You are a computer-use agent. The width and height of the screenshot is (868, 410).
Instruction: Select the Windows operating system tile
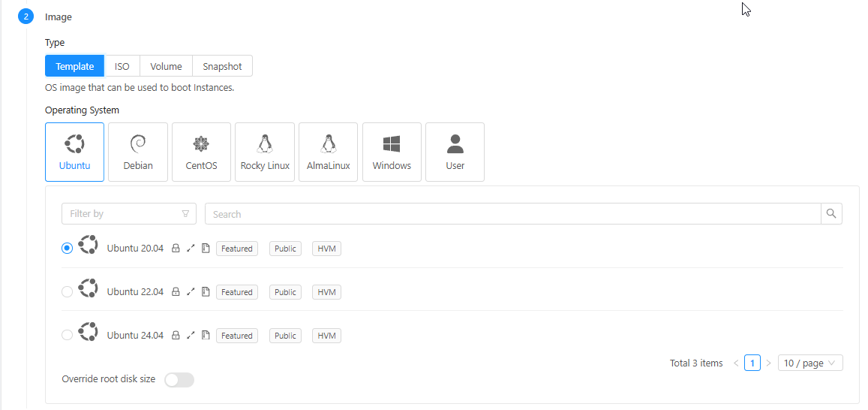click(x=392, y=152)
